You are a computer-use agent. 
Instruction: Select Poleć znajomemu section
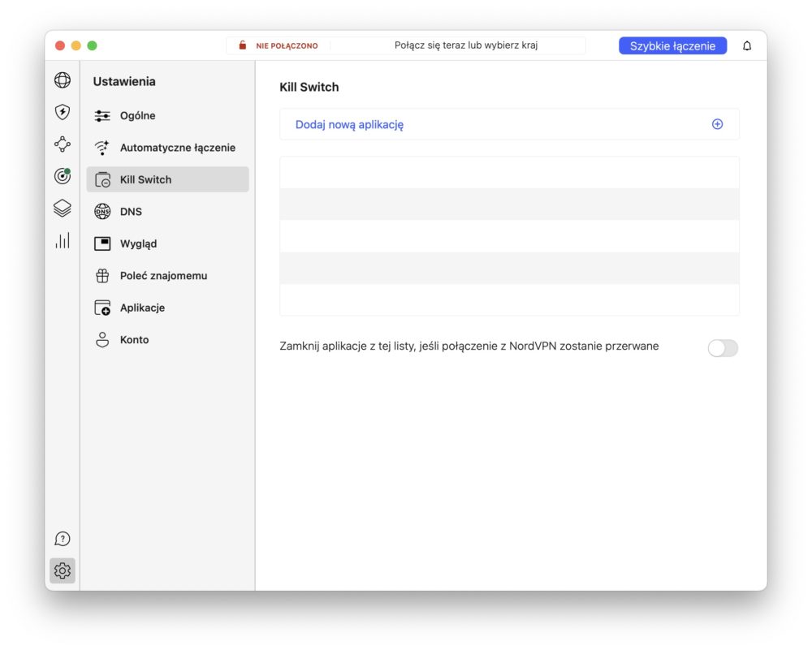point(168,276)
